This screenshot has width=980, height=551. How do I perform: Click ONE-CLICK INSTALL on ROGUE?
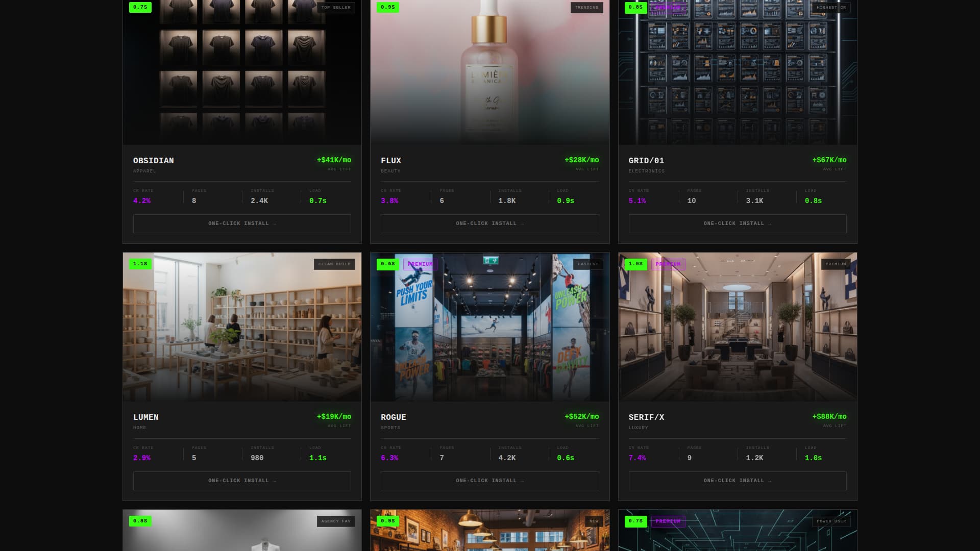489,481
